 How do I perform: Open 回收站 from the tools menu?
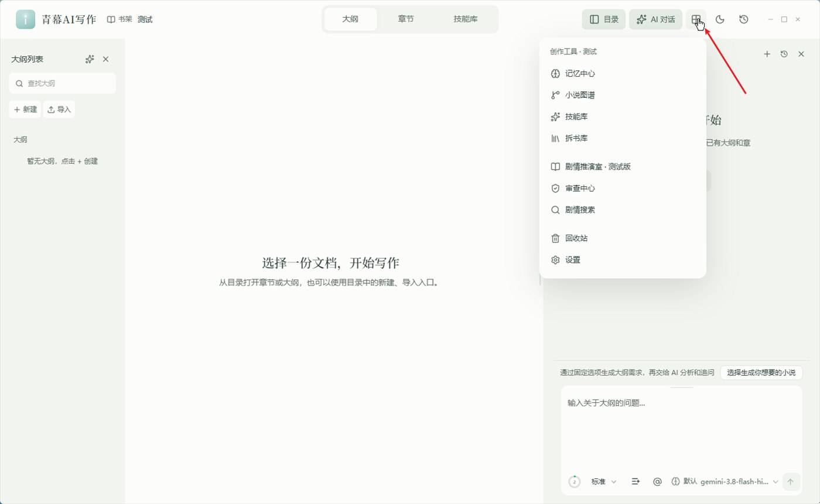pyautogui.click(x=623, y=238)
